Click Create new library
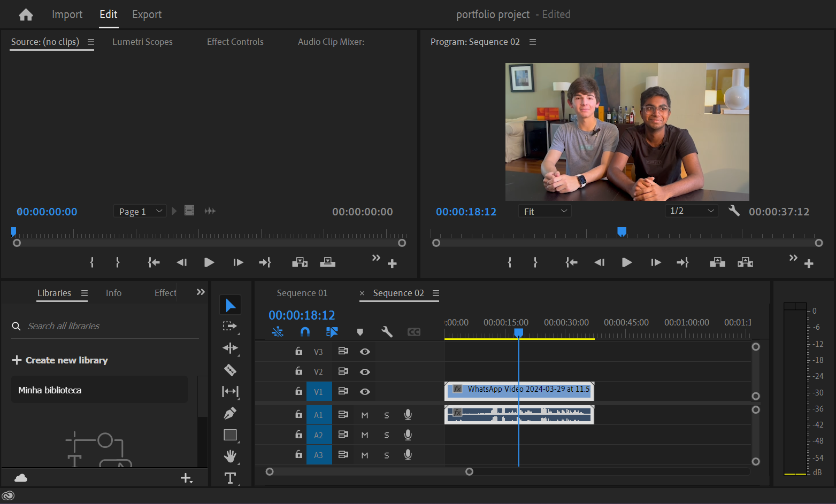836x504 pixels. click(x=60, y=360)
